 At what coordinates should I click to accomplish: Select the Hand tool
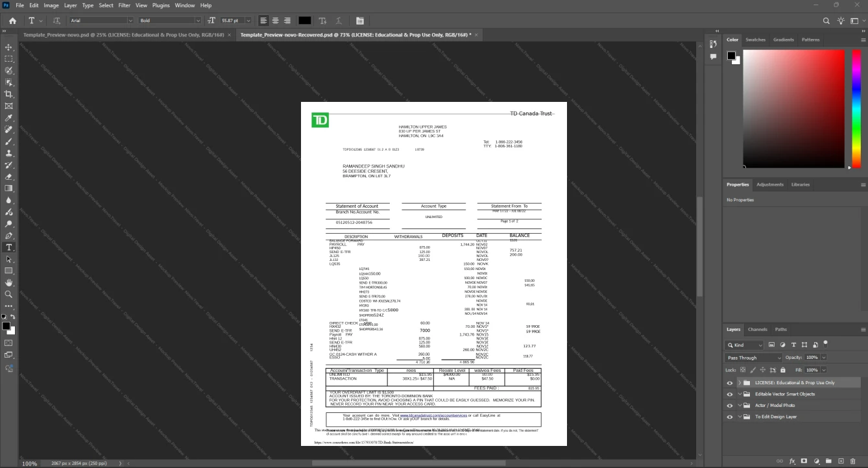click(x=9, y=283)
